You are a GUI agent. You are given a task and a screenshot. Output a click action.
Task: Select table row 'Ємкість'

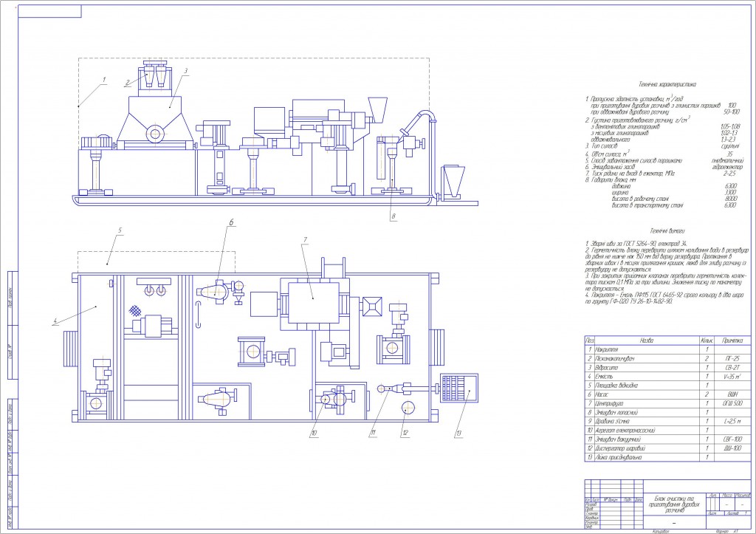[667, 376]
